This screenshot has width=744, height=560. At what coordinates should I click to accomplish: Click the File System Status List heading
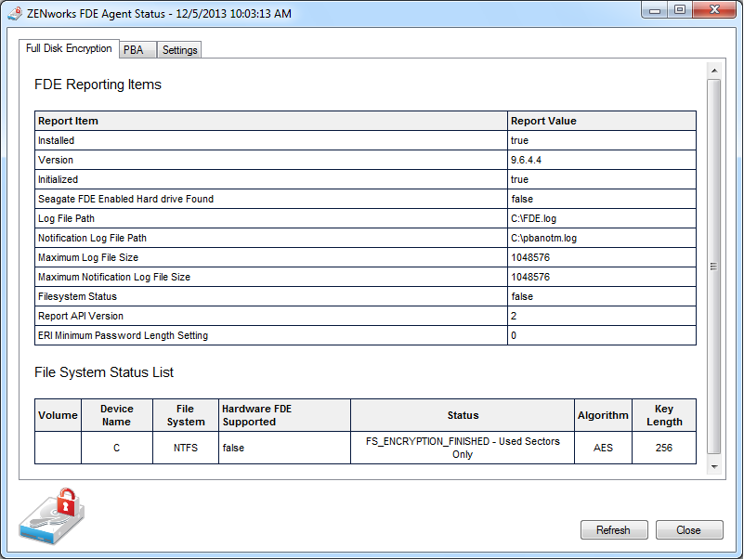104,372
